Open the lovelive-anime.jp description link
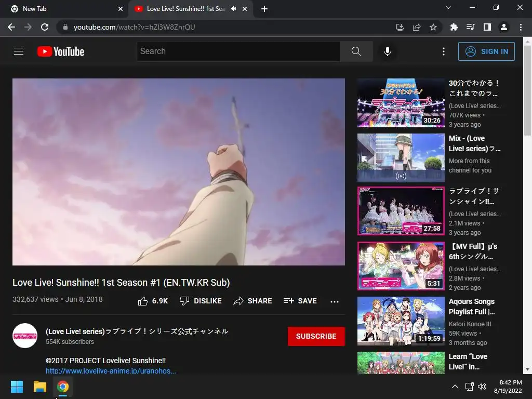 111,371
